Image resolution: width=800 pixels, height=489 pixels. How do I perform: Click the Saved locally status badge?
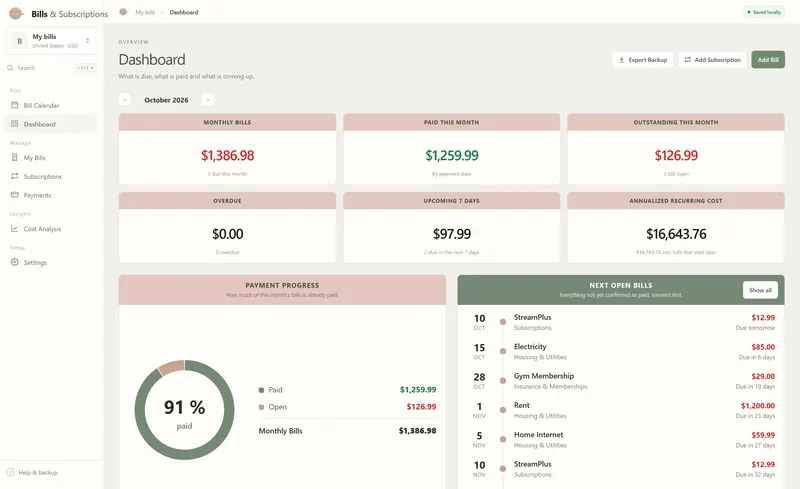tap(764, 12)
